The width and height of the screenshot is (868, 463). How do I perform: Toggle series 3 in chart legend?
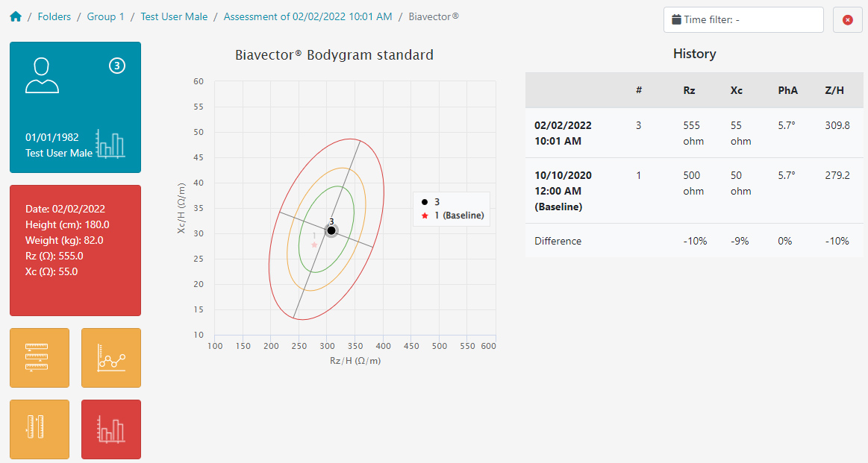(x=430, y=202)
